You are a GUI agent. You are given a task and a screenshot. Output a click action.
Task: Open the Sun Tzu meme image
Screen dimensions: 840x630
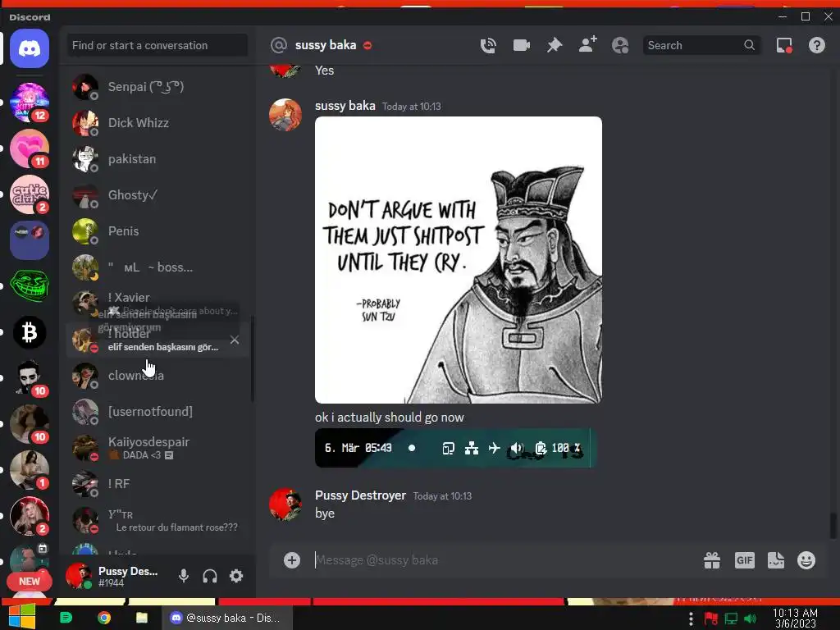(459, 260)
